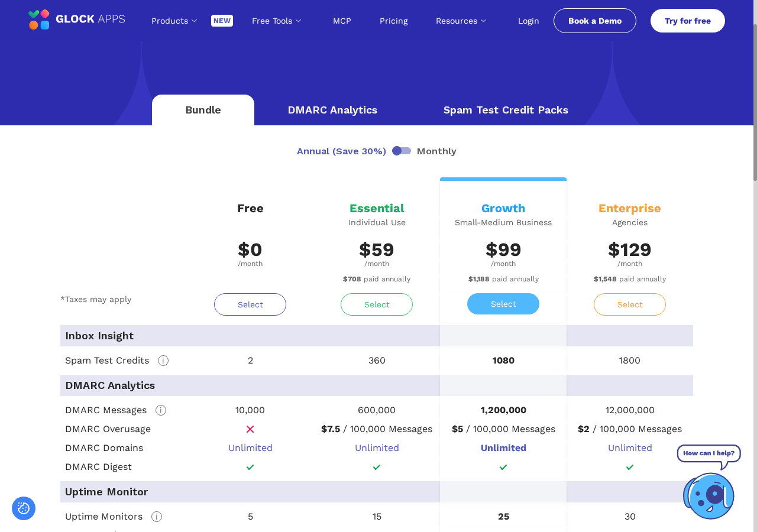Expand the Products menu
This screenshot has width=757, height=532.
click(x=174, y=21)
